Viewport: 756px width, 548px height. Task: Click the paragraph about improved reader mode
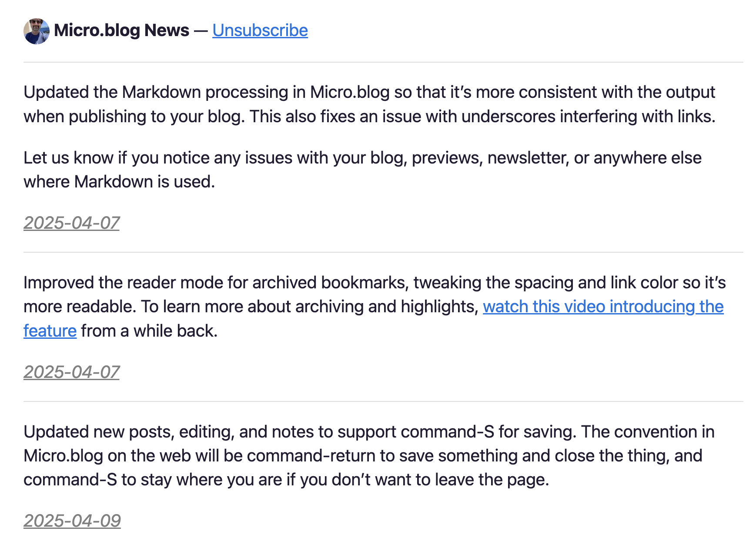pos(375,307)
